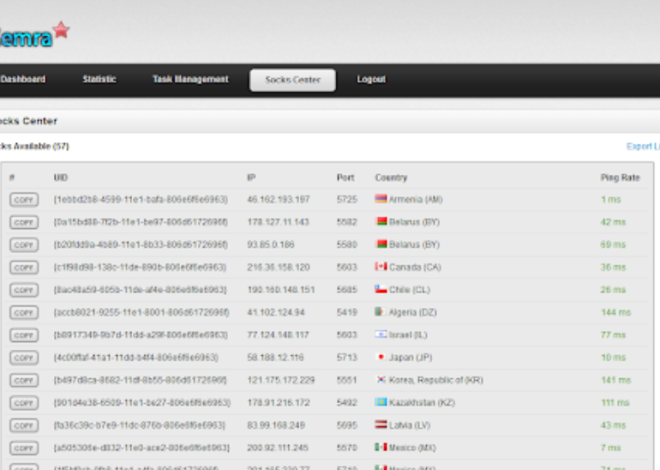Copy the Chile (CL) socks entry
This screenshot has width=660, height=470.
click(24, 290)
